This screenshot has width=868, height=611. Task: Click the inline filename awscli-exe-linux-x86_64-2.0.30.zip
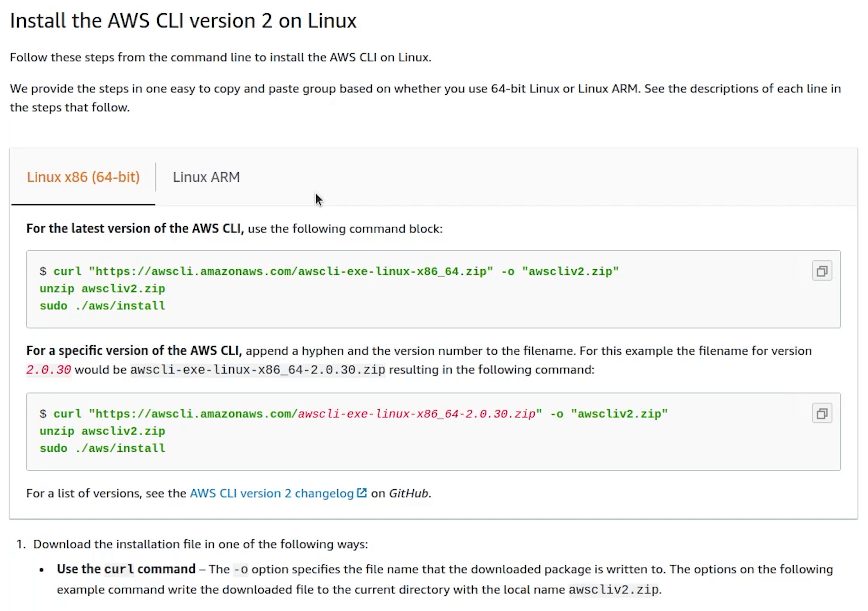click(x=258, y=369)
